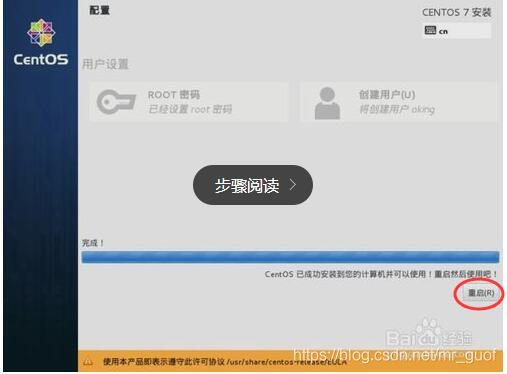Click the arrow in 步骤阅读 button

click(293, 185)
